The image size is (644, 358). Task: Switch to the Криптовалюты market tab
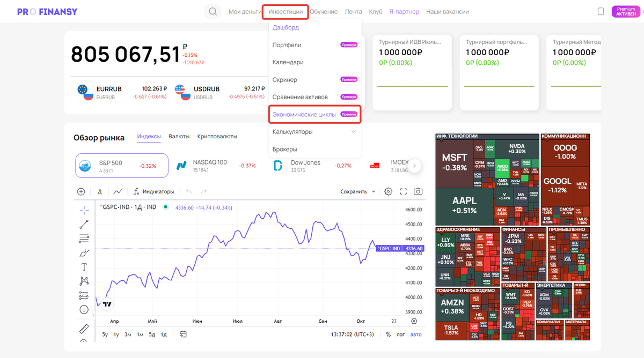point(217,137)
